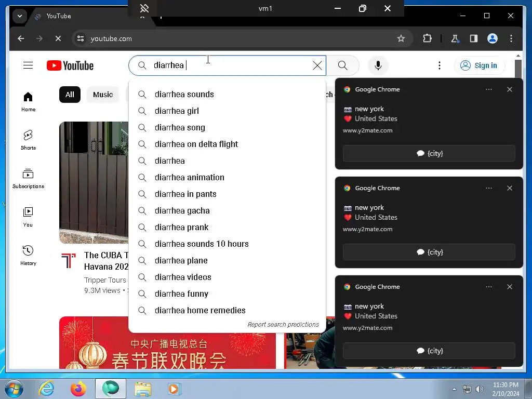Open Chrome extensions puzzle icon
The height and width of the screenshot is (399, 532).
tap(427, 38)
